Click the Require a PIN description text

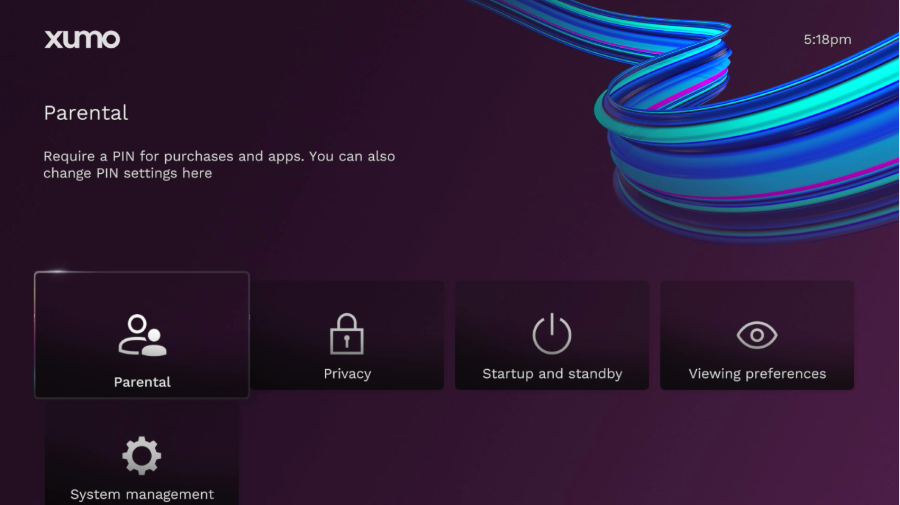[x=219, y=165]
